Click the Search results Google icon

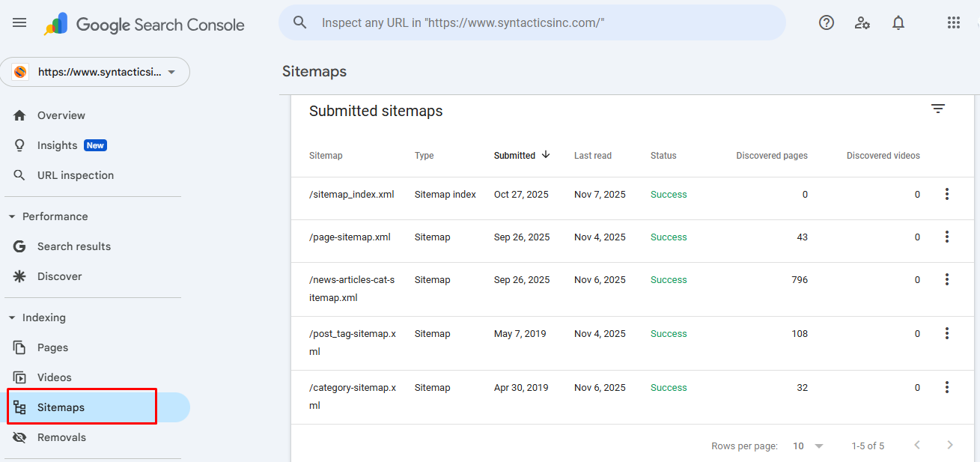19,246
